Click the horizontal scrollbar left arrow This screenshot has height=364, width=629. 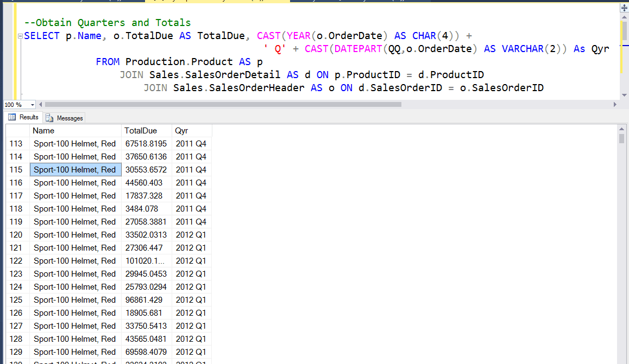coord(41,104)
